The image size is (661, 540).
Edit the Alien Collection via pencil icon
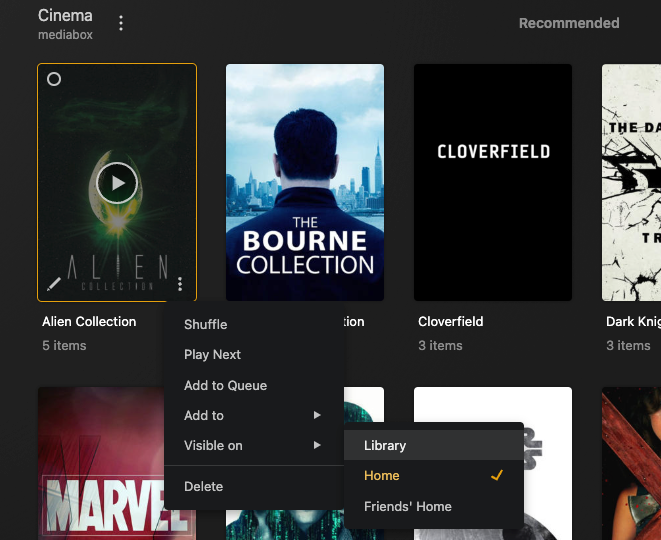[54, 284]
